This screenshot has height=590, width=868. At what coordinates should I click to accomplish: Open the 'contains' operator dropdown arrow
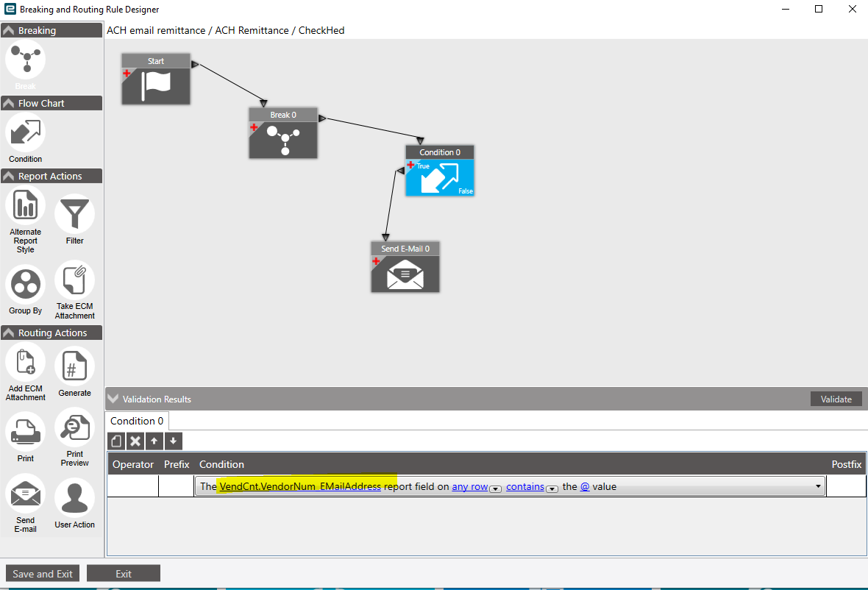coord(552,488)
